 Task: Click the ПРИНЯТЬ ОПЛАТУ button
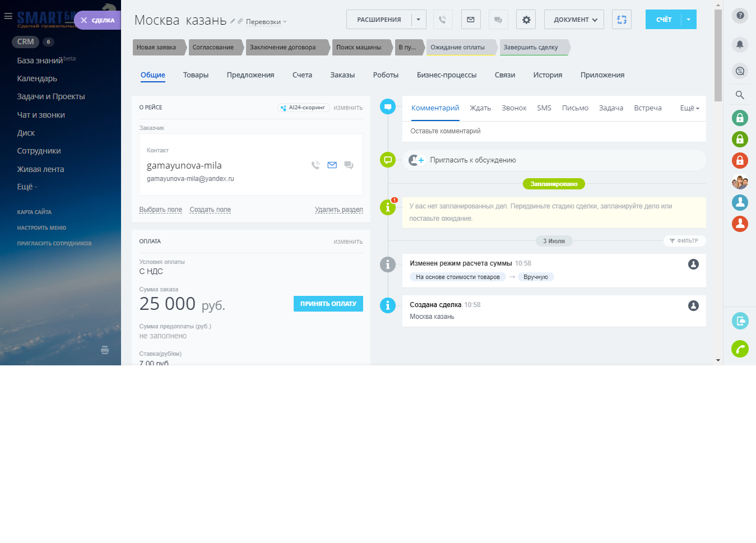click(328, 304)
